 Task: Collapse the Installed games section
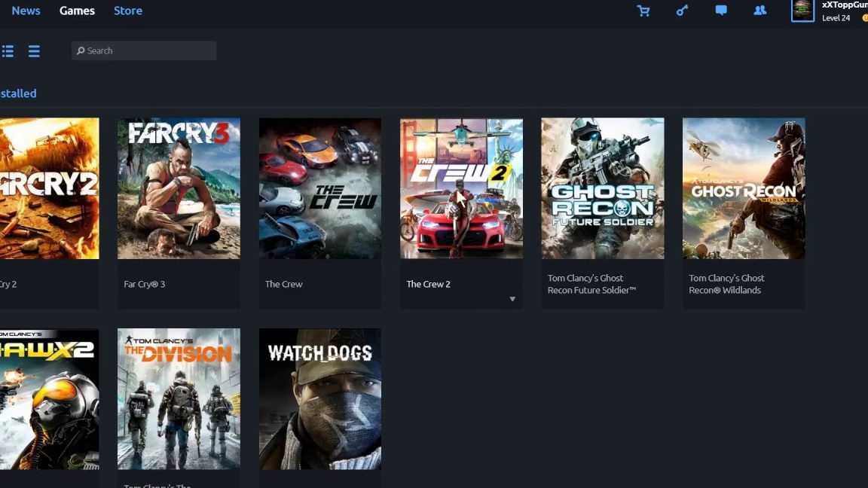pos(18,93)
